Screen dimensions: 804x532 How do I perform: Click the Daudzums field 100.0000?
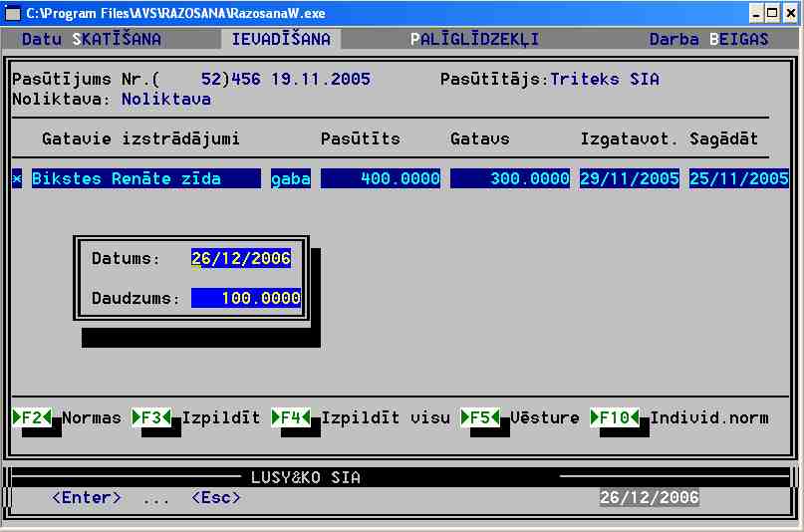tap(246, 298)
